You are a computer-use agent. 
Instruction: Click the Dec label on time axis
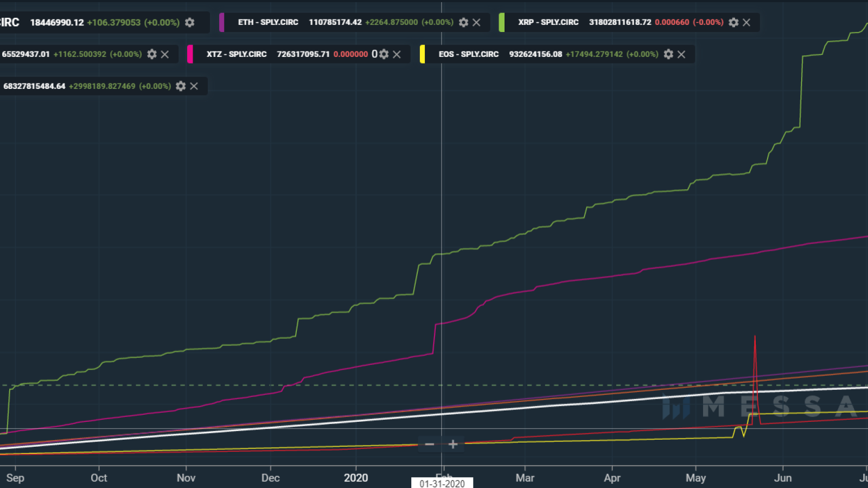271,478
